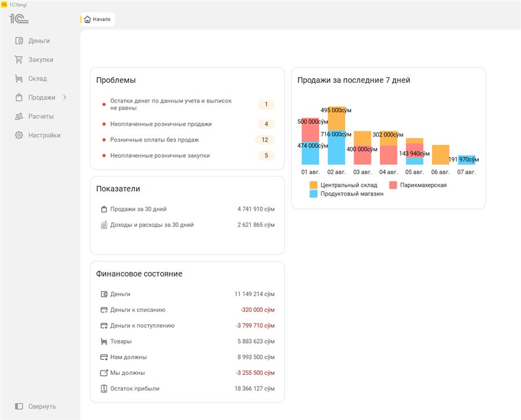
Task: Open Неоплаченные розничные продажи problem
Action: click(x=161, y=124)
